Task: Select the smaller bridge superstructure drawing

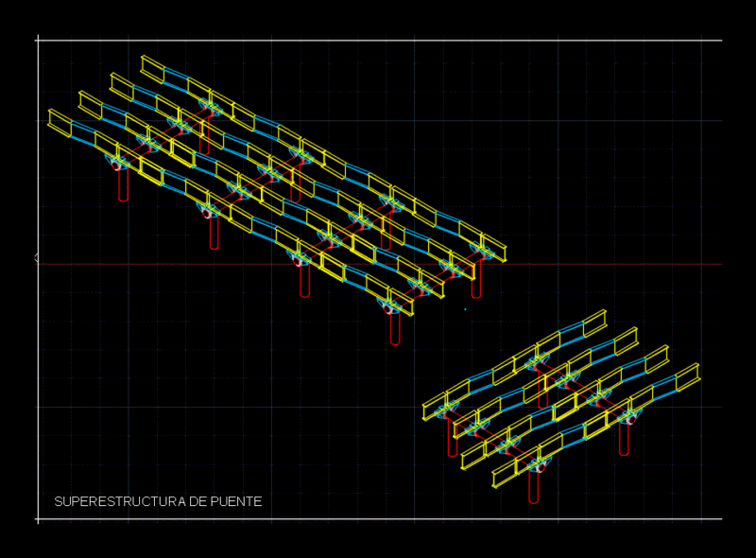Action: pyautogui.click(x=561, y=407)
